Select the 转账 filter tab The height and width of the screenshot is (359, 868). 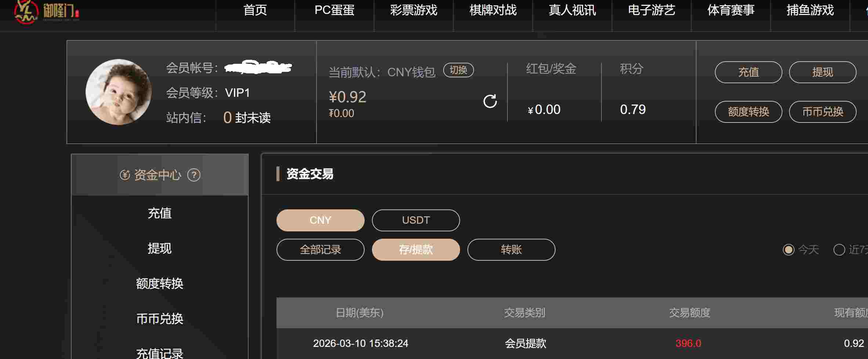tap(511, 250)
